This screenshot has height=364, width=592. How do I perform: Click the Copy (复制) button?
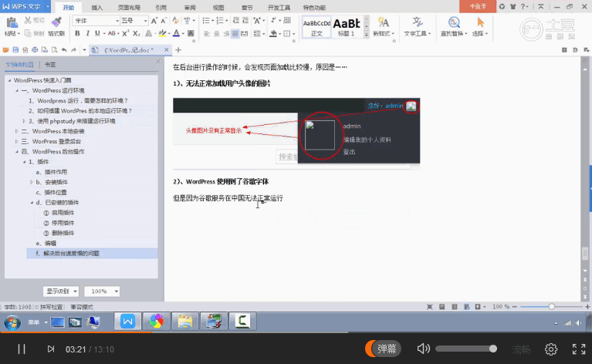[34, 34]
